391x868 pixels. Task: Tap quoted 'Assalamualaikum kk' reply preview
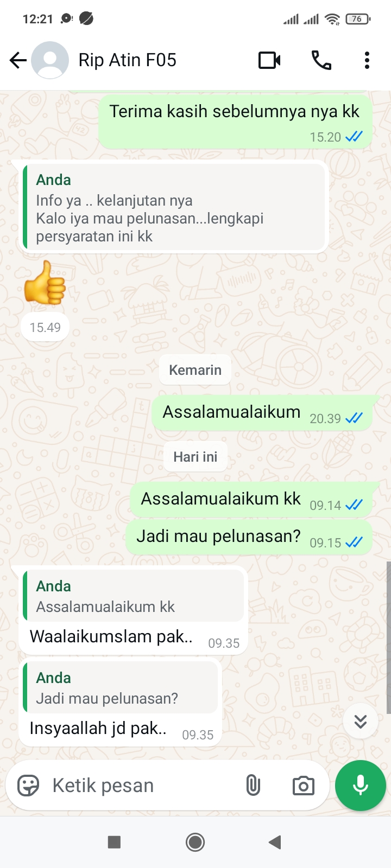pyautogui.click(x=133, y=596)
